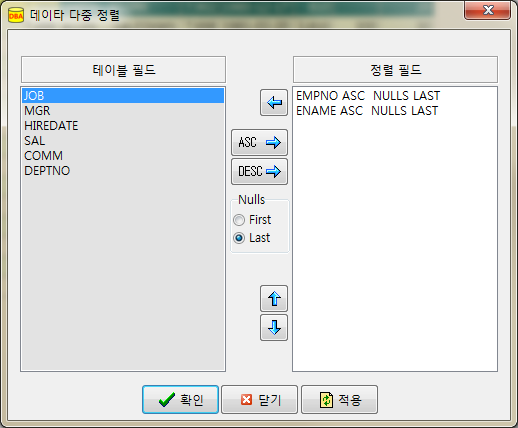
Task: Select MGR in the table fields list
Action: pyautogui.click(x=123, y=111)
